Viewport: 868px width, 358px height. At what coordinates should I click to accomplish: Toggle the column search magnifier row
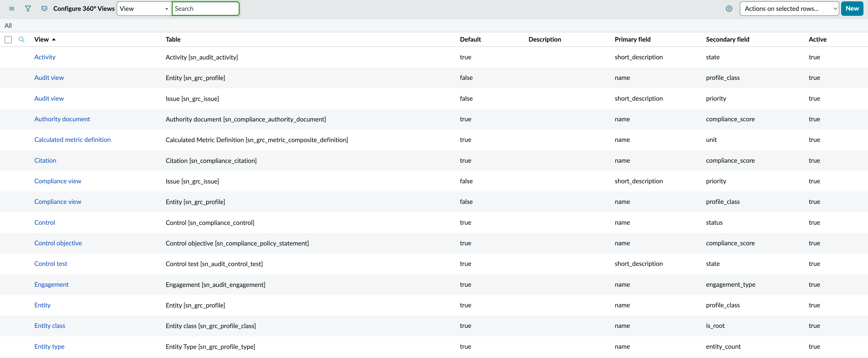tap(21, 39)
